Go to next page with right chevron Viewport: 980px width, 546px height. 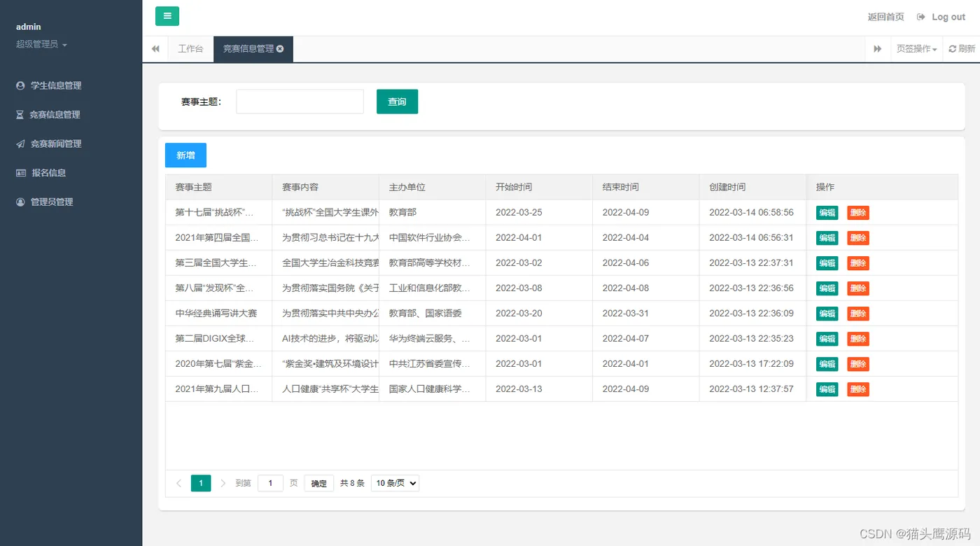pos(223,483)
